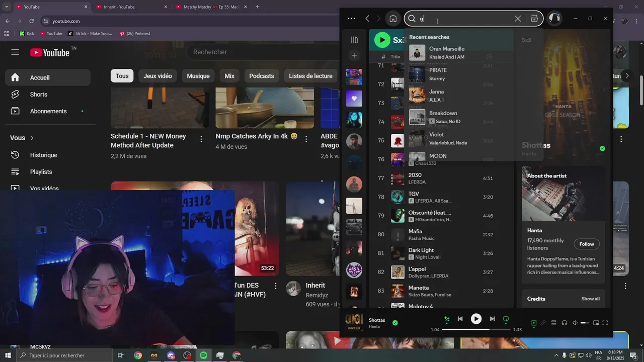Viewport: 644px width, 362px height.
Task: Open Historique in YouTube sidebar
Action: pyautogui.click(x=48, y=155)
